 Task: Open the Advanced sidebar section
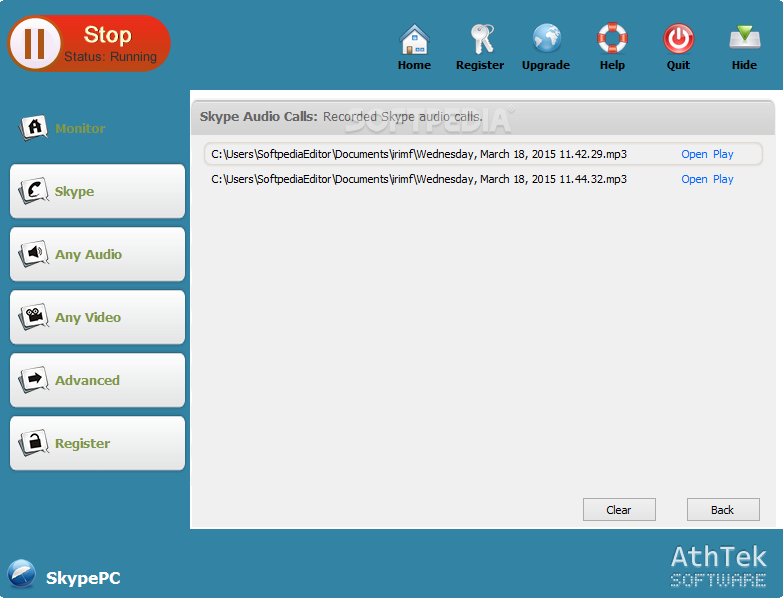coord(97,380)
